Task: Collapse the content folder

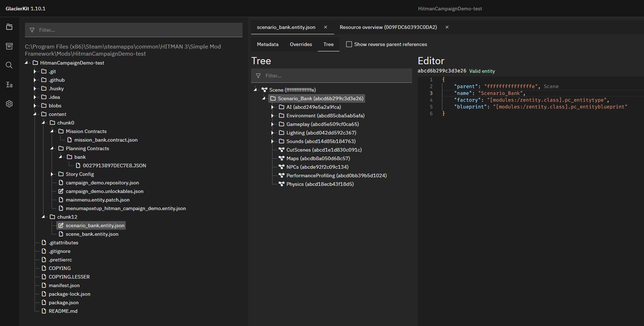Action: click(x=35, y=114)
